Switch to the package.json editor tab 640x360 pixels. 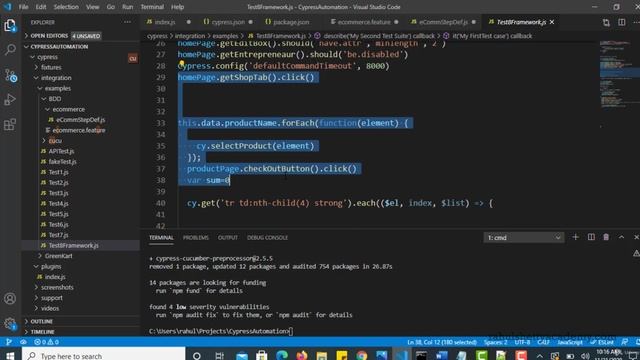click(x=291, y=22)
